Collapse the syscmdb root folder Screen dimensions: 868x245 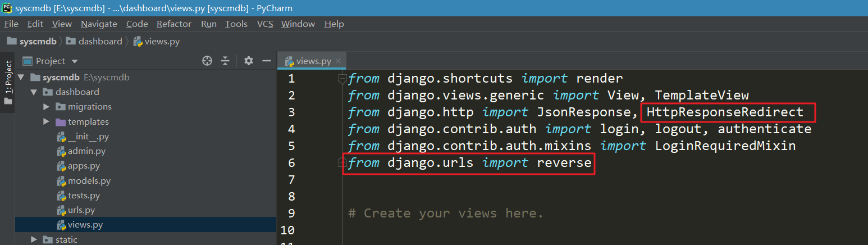pyautogui.click(x=21, y=78)
